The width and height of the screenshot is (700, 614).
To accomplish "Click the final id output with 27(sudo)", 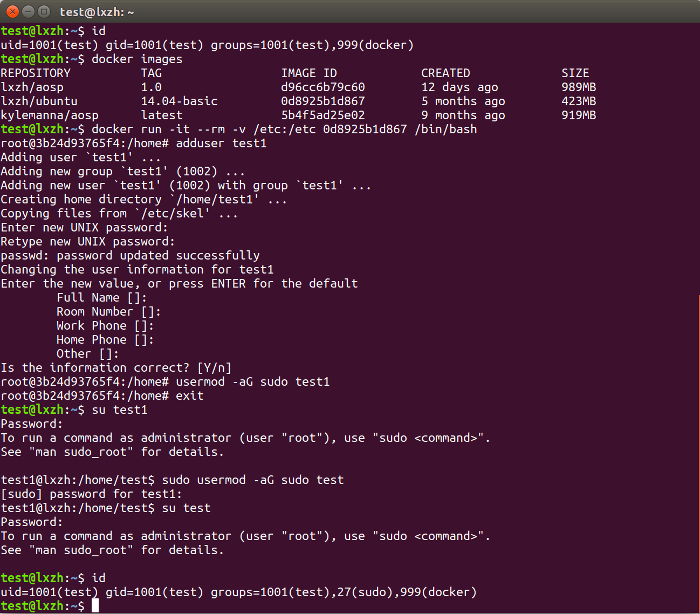I will pyautogui.click(x=239, y=592).
